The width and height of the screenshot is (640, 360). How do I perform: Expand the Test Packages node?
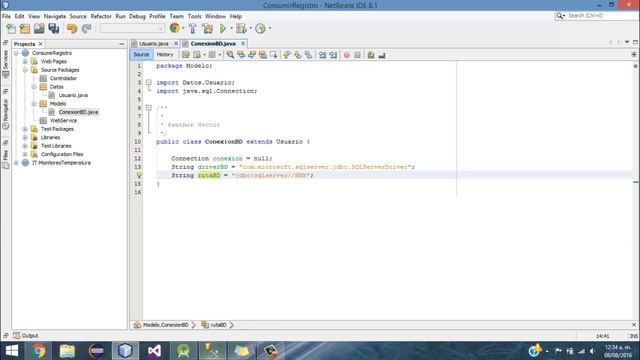click(25, 129)
